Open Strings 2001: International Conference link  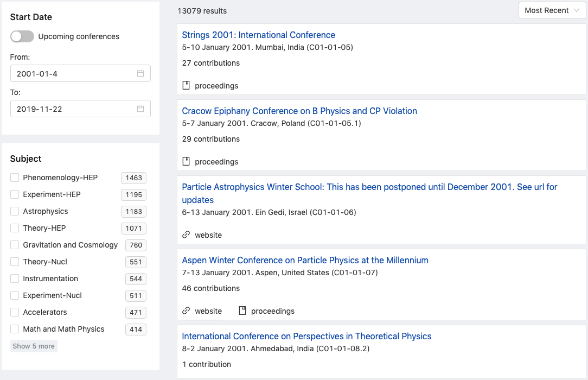click(x=258, y=35)
